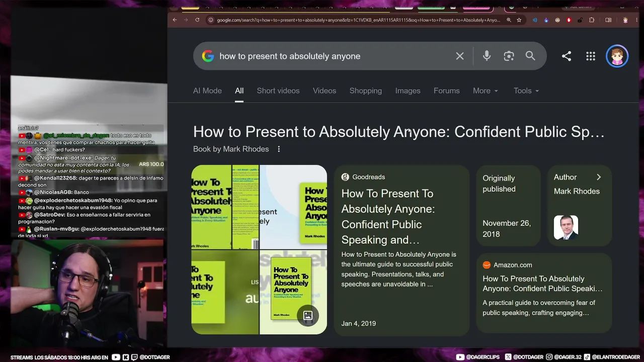Switch to the AI Mode tab

pyautogui.click(x=207, y=90)
